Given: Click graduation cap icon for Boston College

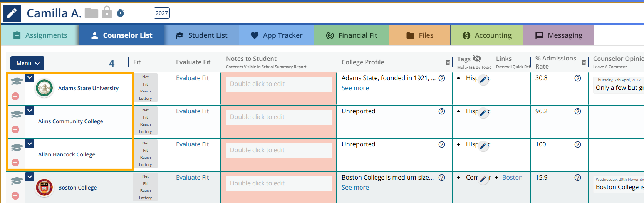Looking at the screenshot, I should click(x=17, y=181).
